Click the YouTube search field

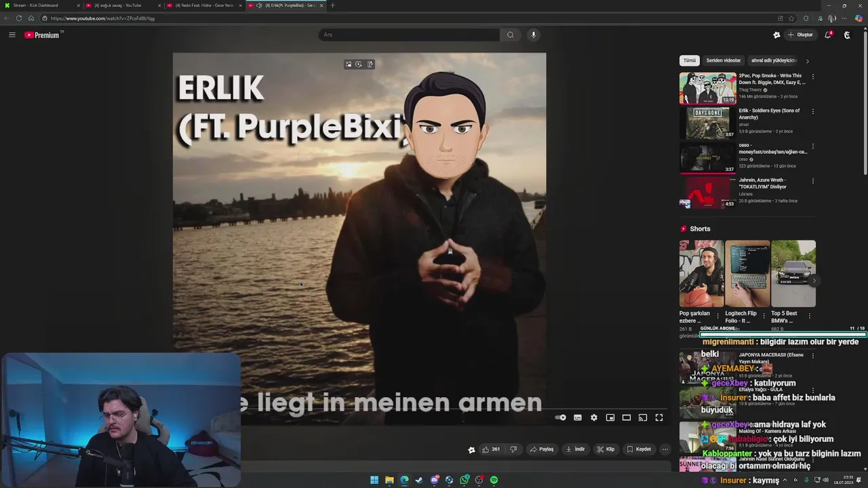coord(409,35)
